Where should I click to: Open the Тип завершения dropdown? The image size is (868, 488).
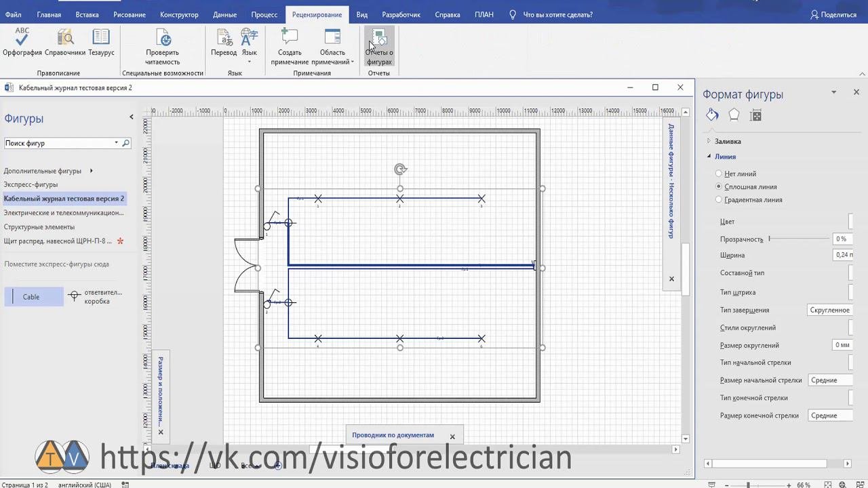(x=830, y=310)
